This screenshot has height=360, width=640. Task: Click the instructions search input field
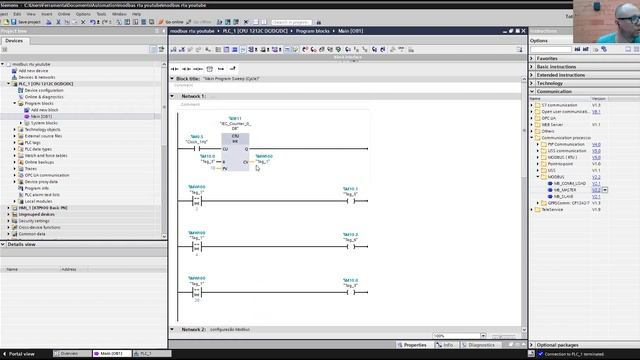tap(551, 49)
